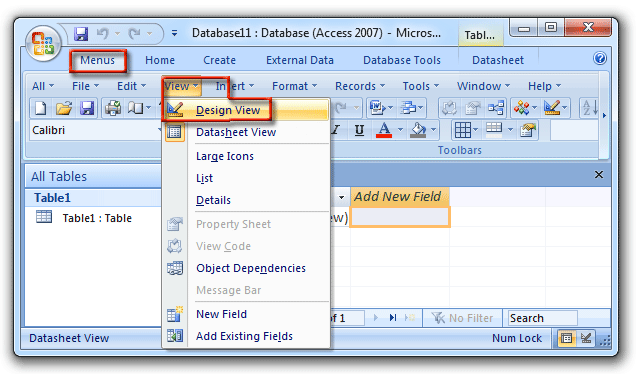Click the SharePoint list export icon
Screen dimensions: 638x374
click(x=409, y=108)
